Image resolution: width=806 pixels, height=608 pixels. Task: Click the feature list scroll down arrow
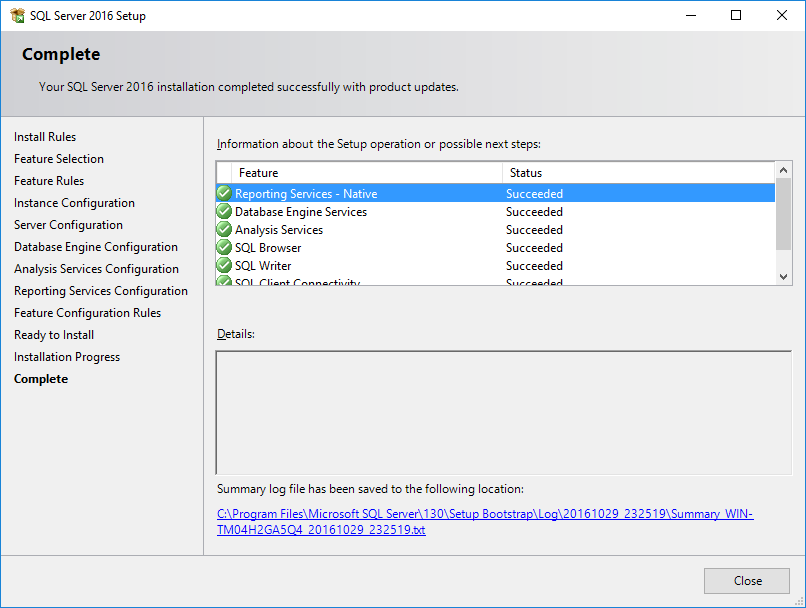point(783,277)
